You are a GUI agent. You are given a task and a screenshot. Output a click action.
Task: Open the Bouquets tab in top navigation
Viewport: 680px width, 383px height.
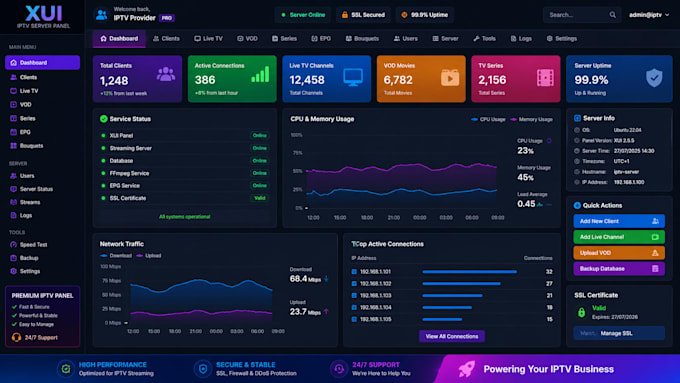coord(362,39)
